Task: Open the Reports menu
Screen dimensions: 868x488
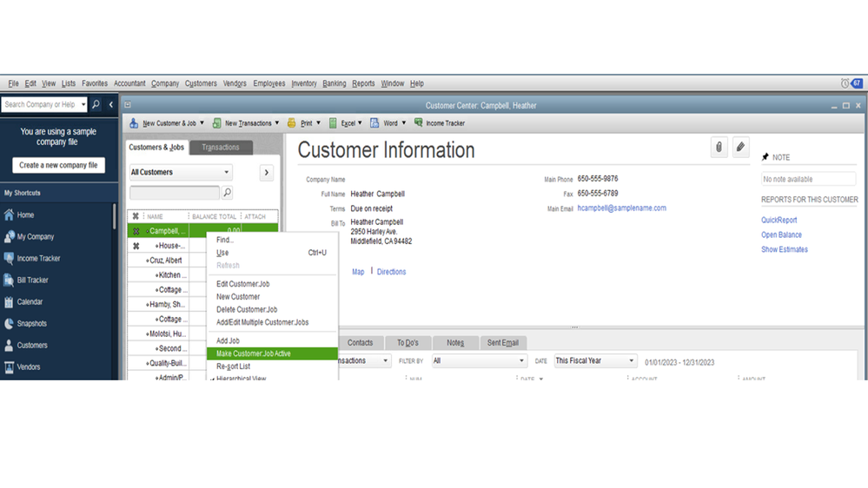Action: point(363,83)
